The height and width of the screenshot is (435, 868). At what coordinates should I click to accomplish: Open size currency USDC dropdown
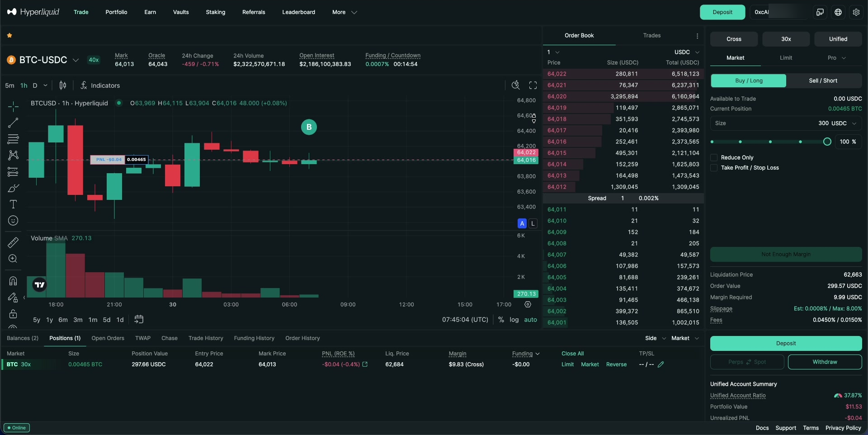(844, 123)
